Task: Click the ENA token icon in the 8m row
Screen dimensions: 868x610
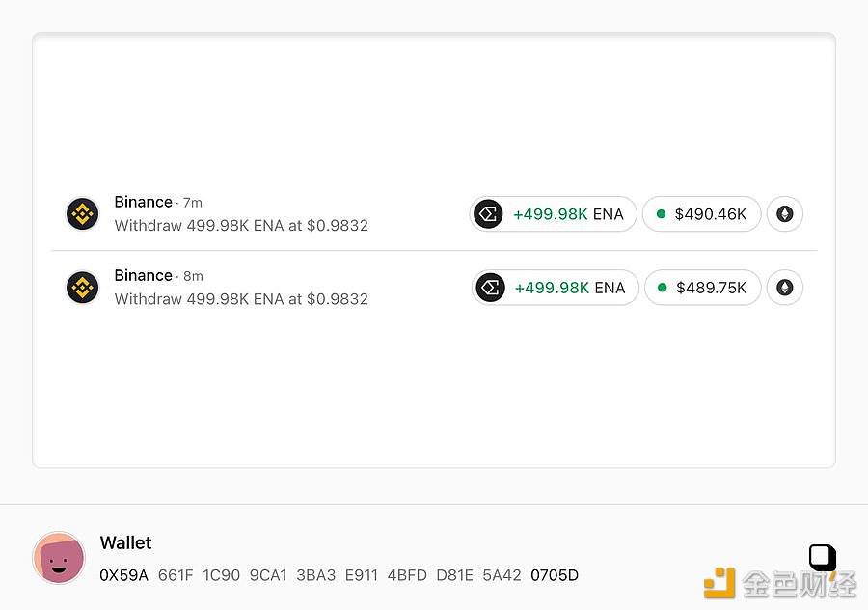Action: point(490,288)
